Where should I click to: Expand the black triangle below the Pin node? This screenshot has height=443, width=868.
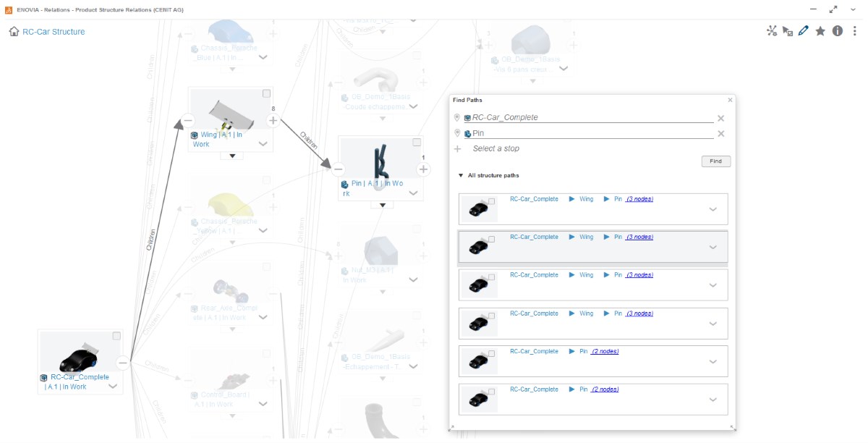(382, 205)
